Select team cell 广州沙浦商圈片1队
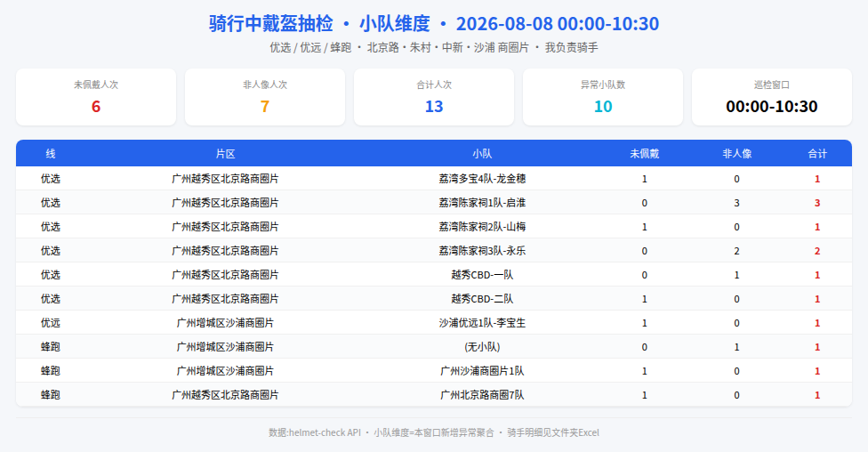This screenshot has width=868, height=452. pyautogui.click(x=482, y=370)
